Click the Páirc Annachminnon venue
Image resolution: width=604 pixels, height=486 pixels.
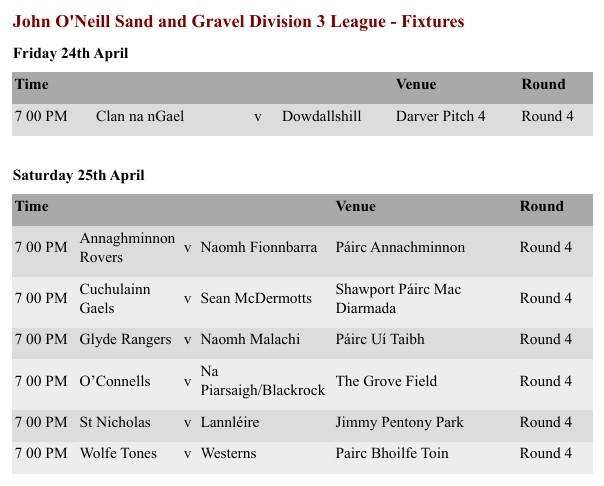[400, 248]
